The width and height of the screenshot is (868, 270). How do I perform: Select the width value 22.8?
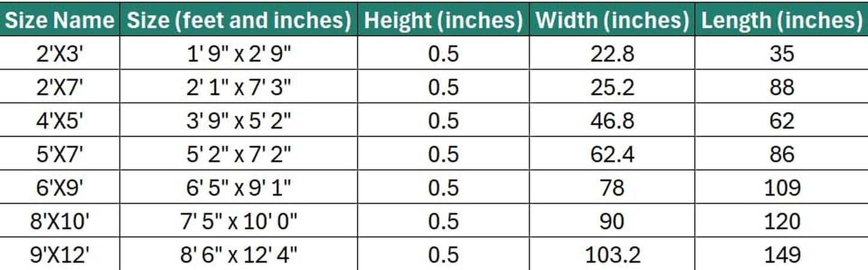612,55
